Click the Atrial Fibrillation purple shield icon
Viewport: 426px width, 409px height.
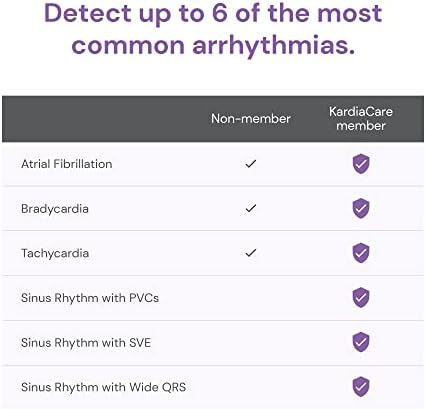[361, 164]
